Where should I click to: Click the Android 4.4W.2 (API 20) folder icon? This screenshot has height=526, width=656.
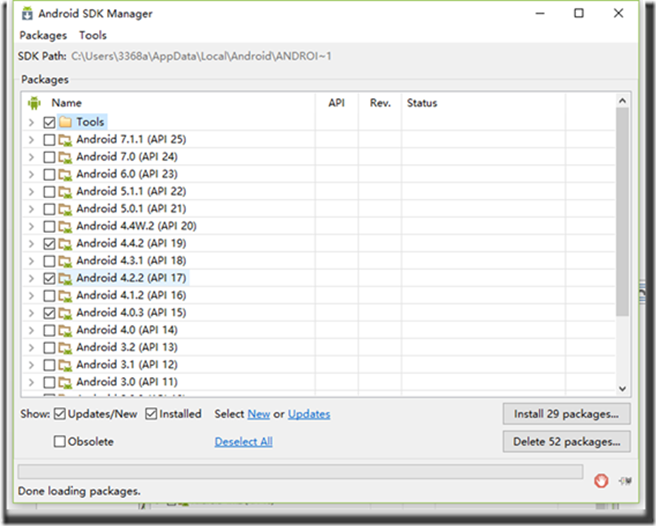click(65, 226)
